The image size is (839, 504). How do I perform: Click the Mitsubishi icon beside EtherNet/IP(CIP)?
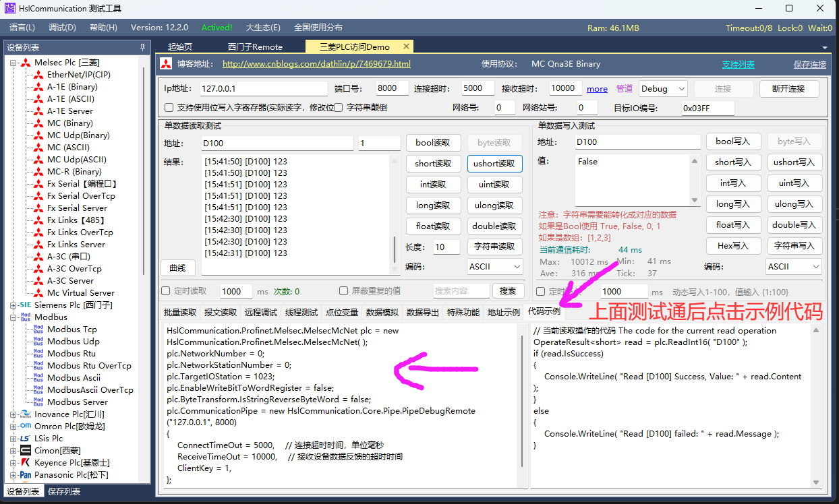38,75
